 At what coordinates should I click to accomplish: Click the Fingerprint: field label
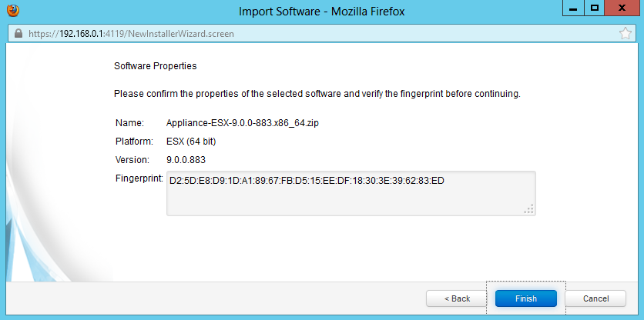pyautogui.click(x=139, y=179)
